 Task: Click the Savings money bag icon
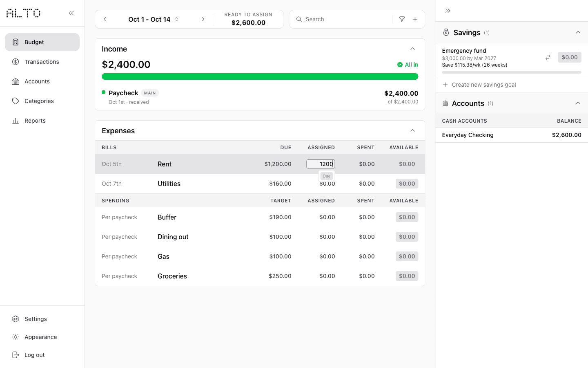[446, 32]
